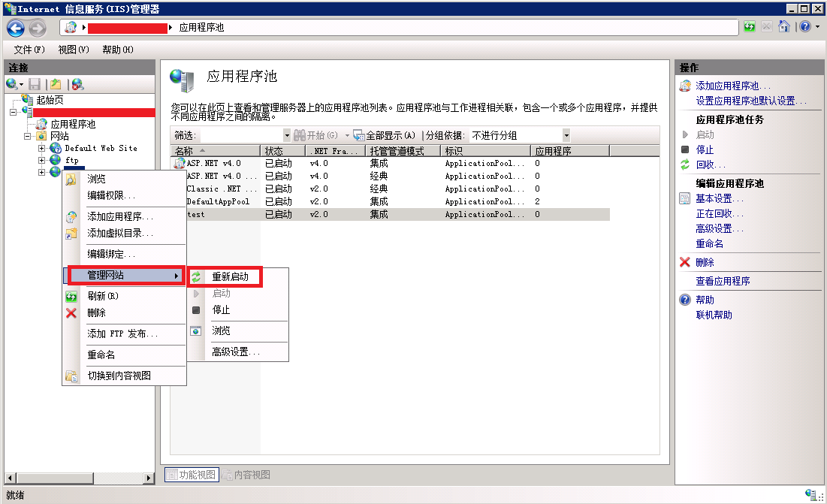
Task: Click the Back navigation arrow button
Action: click(x=16, y=28)
